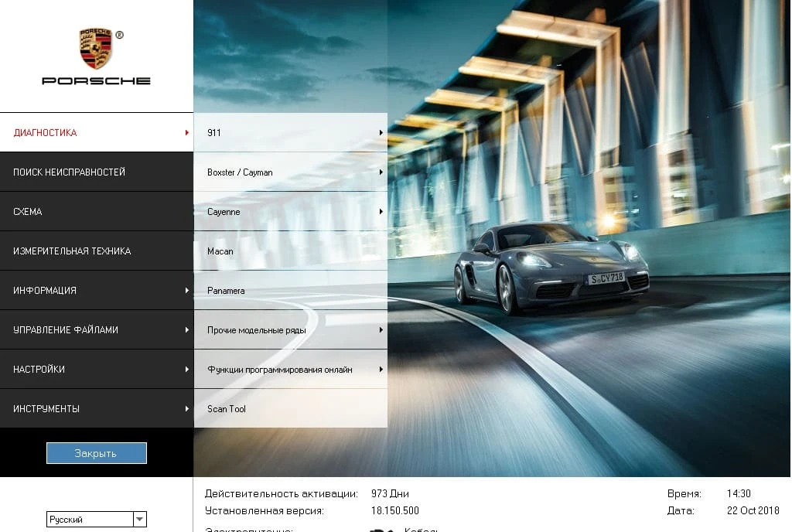
Task: Expand the Cayenne model submenu
Action: pyautogui.click(x=291, y=212)
